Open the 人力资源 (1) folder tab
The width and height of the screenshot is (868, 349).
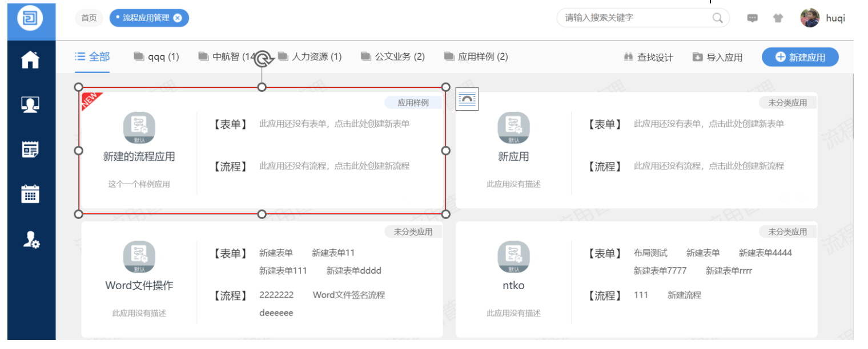310,56
